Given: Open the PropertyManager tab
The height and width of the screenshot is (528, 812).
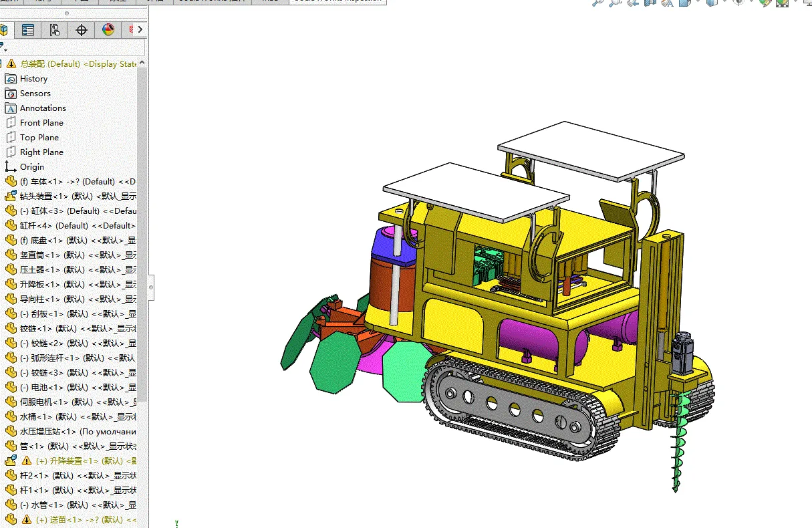Looking at the screenshot, I should (x=27, y=29).
